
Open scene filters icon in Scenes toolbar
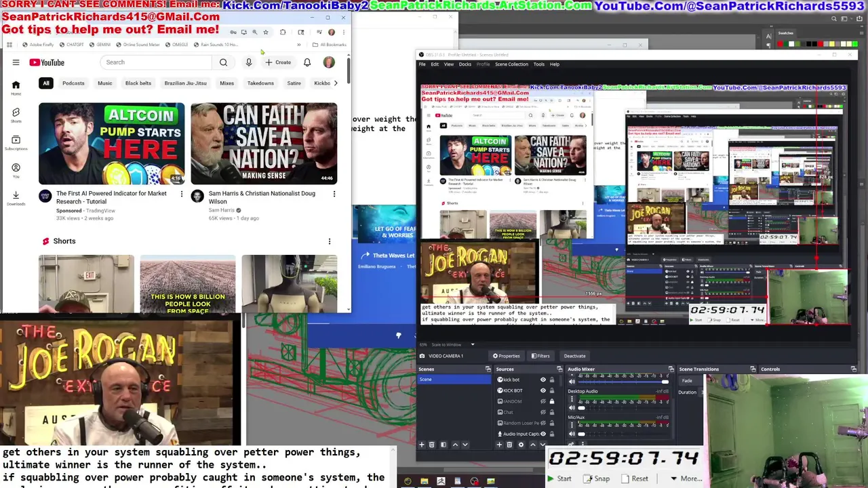[x=443, y=445]
